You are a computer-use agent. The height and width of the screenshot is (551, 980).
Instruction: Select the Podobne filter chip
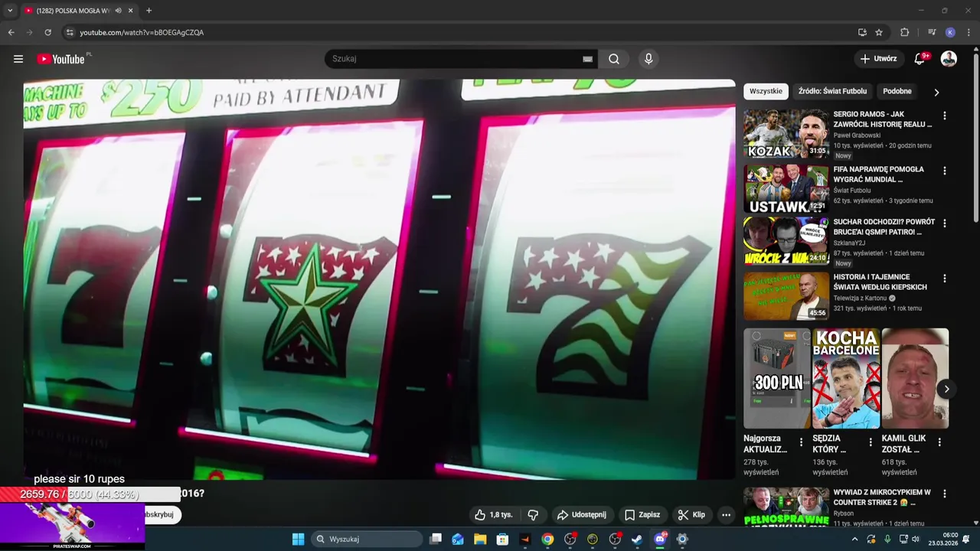click(x=897, y=91)
